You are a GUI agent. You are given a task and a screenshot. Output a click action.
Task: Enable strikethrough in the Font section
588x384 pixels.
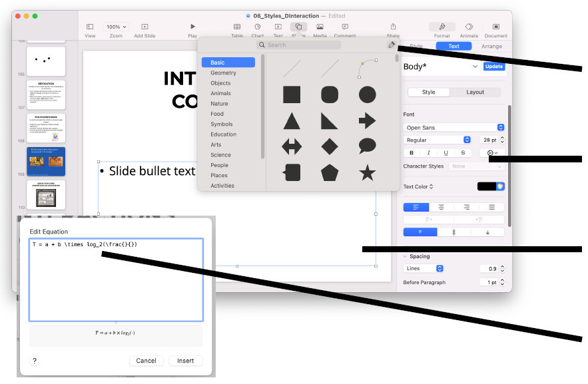point(462,152)
